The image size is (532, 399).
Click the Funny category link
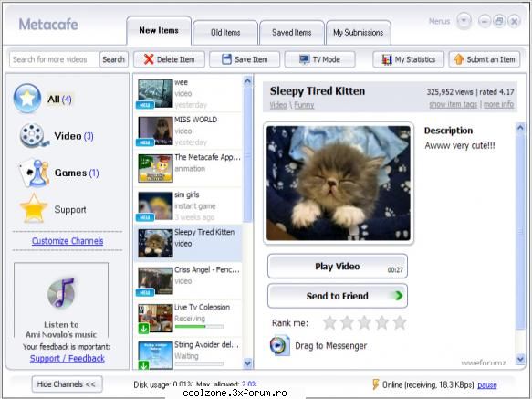point(304,105)
